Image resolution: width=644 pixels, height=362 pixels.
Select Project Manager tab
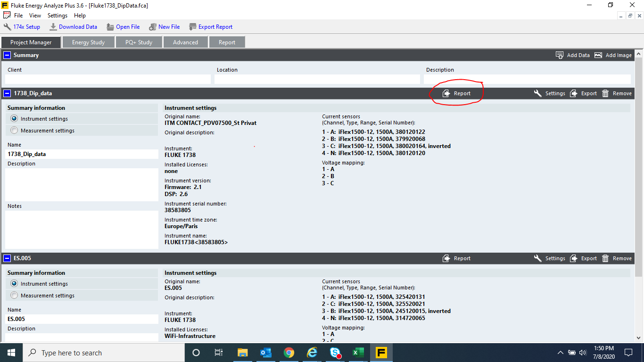click(31, 42)
